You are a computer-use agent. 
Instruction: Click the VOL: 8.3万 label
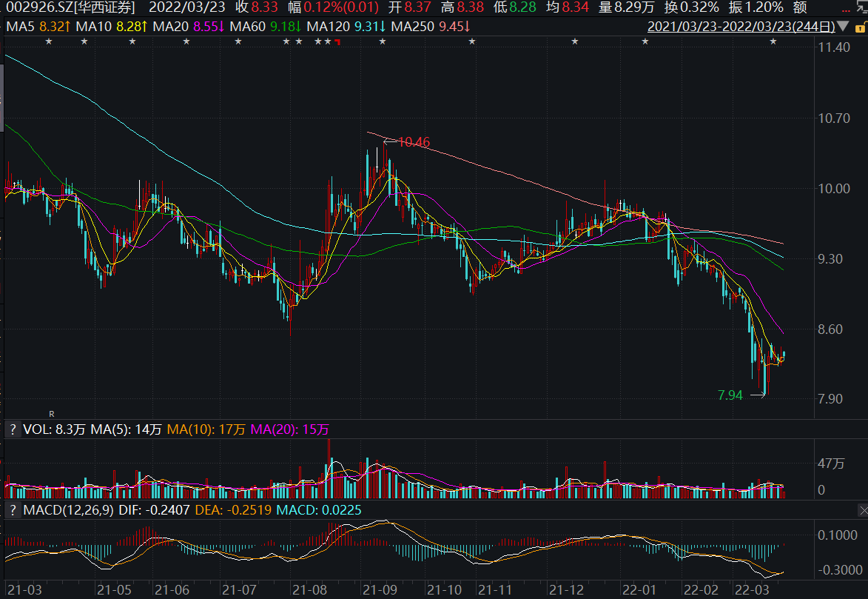tap(54, 429)
